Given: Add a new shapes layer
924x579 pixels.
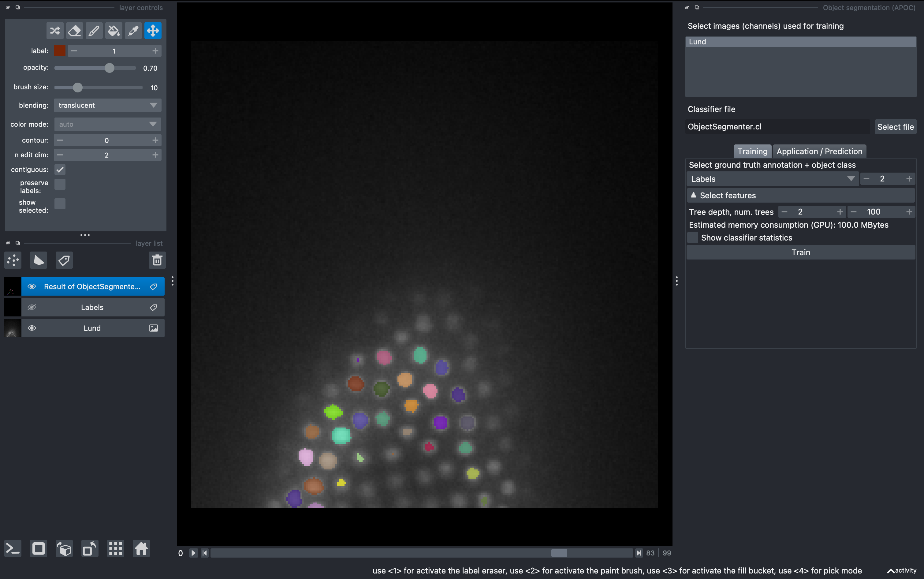Looking at the screenshot, I should point(38,260).
